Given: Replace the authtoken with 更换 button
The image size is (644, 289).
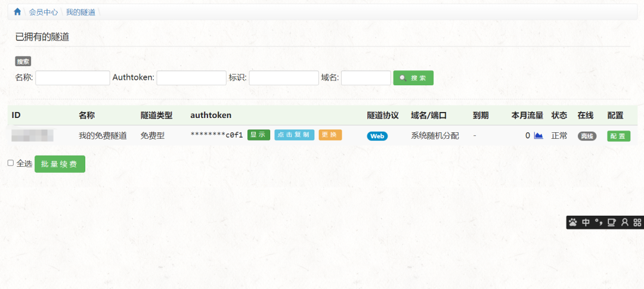Looking at the screenshot, I should coord(330,135).
